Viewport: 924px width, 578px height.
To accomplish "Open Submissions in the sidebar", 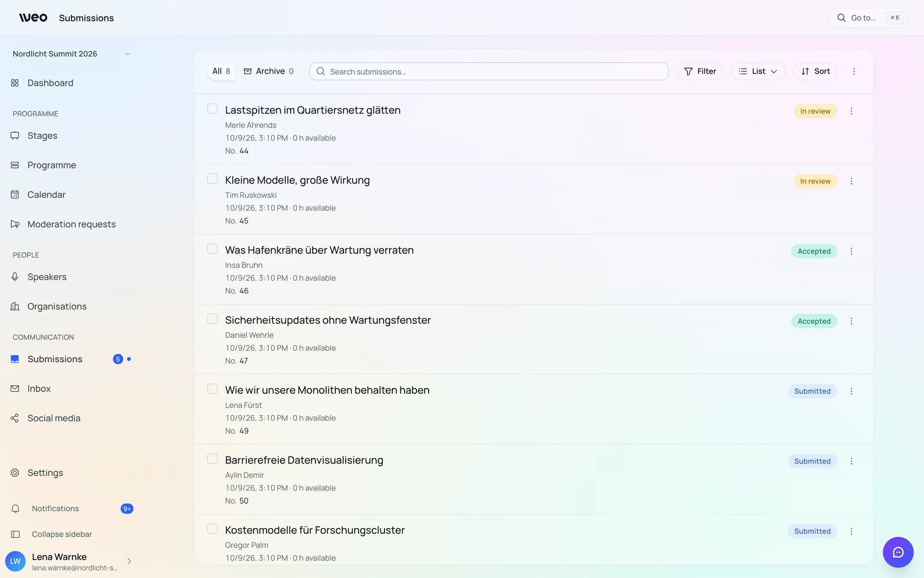I will pos(71,359).
